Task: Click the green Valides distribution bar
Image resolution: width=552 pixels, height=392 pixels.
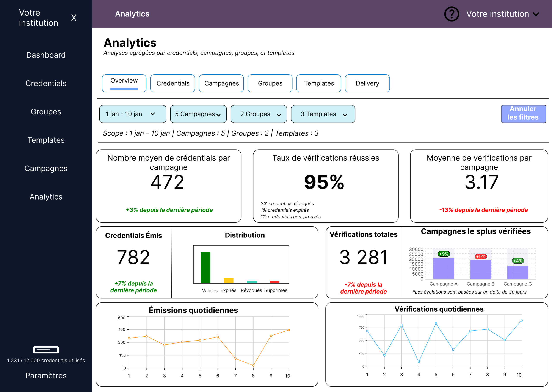Action: click(x=205, y=267)
